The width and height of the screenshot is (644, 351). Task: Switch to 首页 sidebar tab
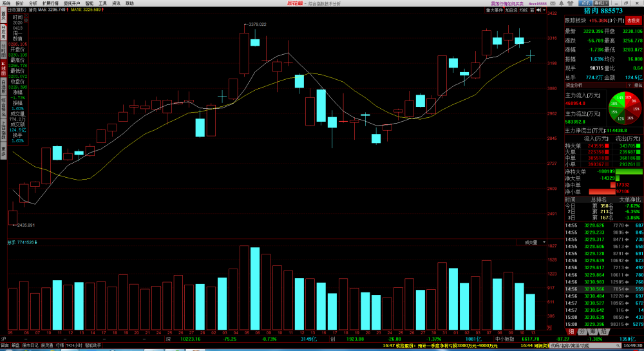pyautogui.click(x=3, y=16)
